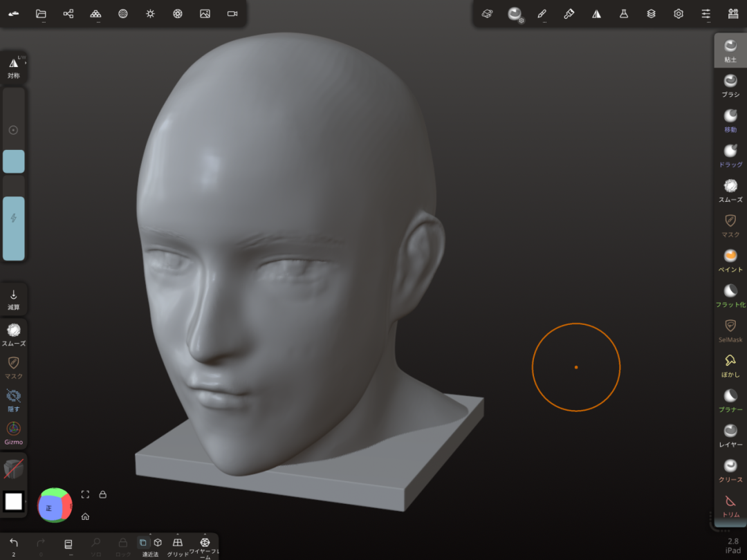Open the Painting eyedropper menu

tap(569, 14)
